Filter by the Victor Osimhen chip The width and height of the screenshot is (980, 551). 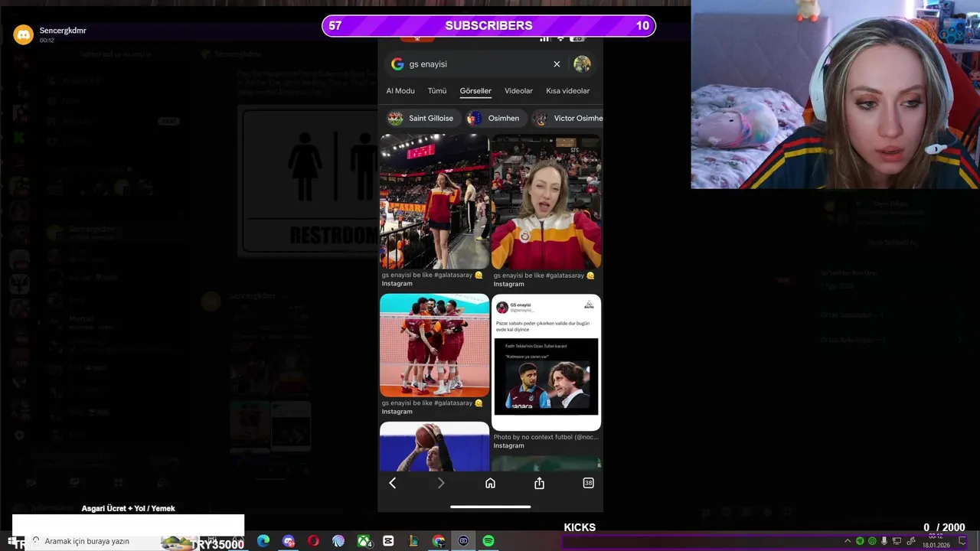click(x=568, y=118)
